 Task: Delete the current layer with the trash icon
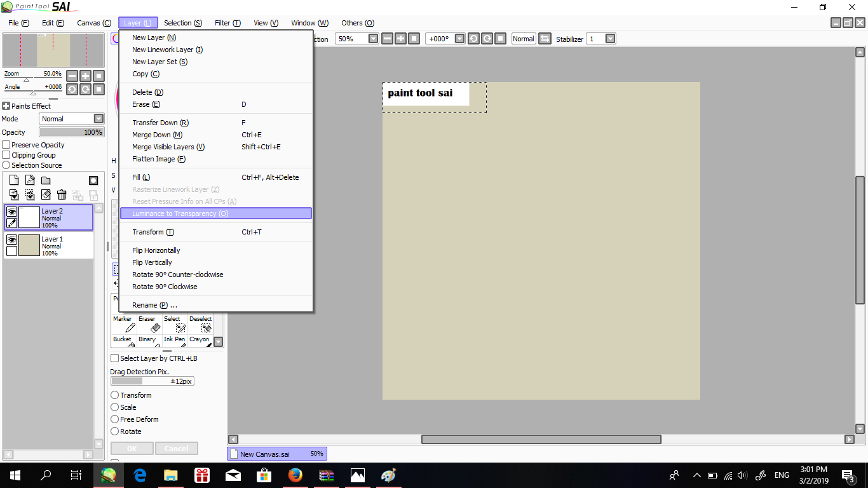coord(61,195)
